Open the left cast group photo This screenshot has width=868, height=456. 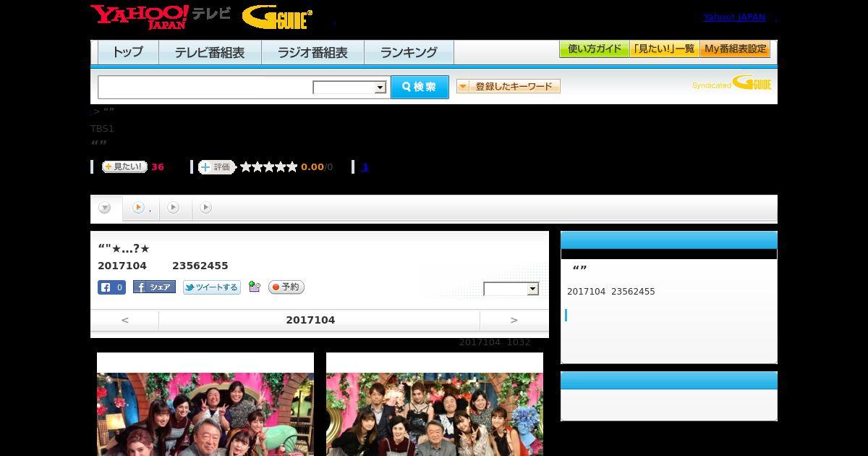[x=205, y=414]
